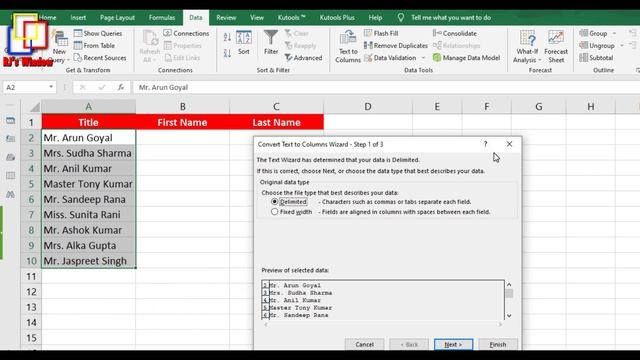The height and width of the screenshot is (360, 640).
Task: Open the Page Layout tab
Action: tap(117, 18)
